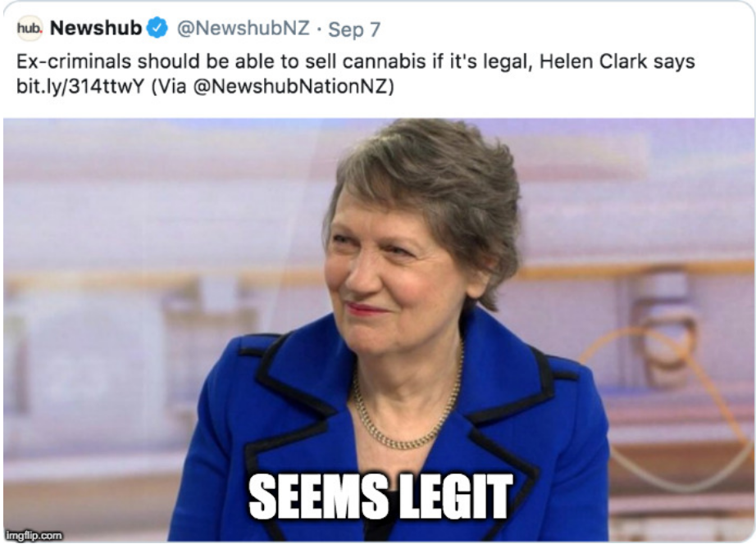756x544 pixels.
Task: Open the Sep 7 tweet timestamp
Action: 354,29
